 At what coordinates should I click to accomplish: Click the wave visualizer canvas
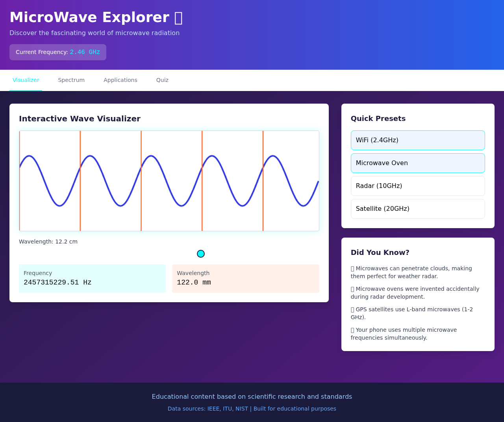tap(169, 180)
